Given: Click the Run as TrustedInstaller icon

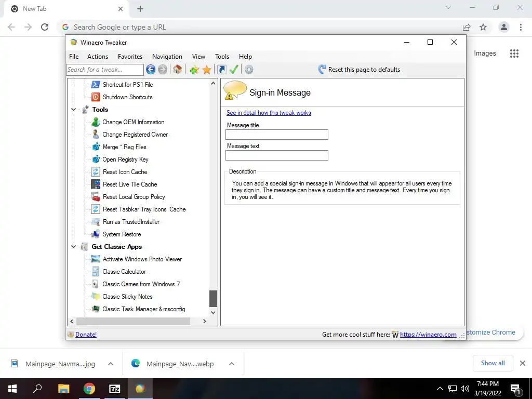Looking at the screenshot, I should (96, 222).
